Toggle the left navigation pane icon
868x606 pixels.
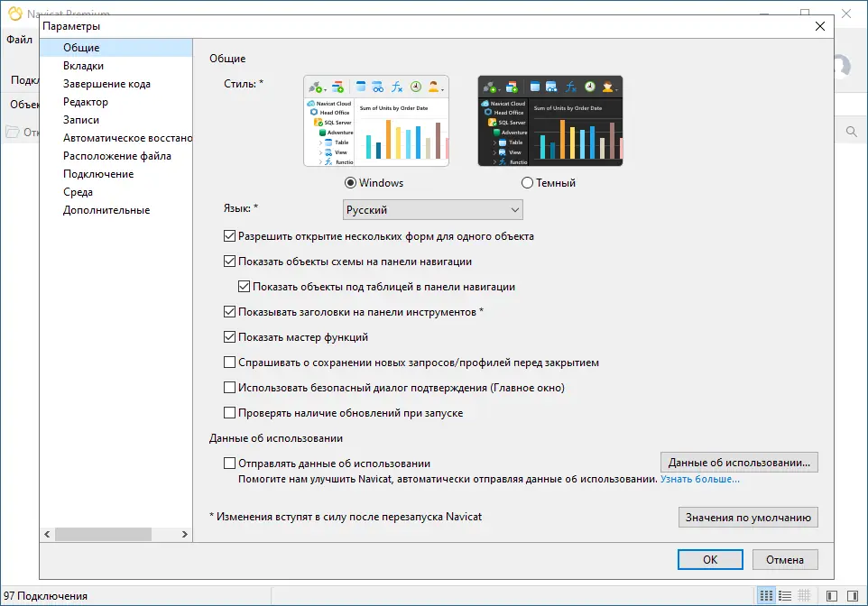coord(832,595)
